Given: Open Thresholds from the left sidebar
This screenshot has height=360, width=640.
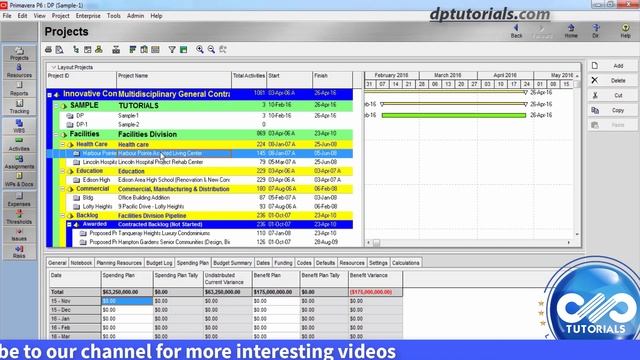Looking at the screenshot, I should (19, 217).
